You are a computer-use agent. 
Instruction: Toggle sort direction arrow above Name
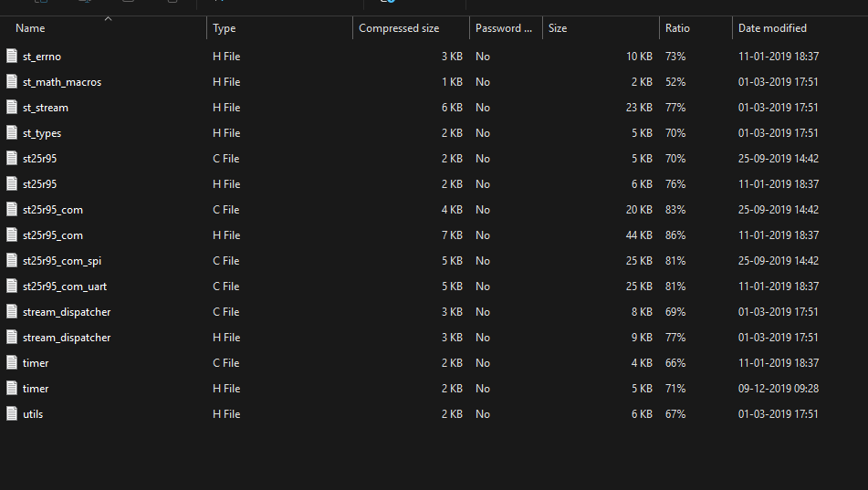click(108, 19)
